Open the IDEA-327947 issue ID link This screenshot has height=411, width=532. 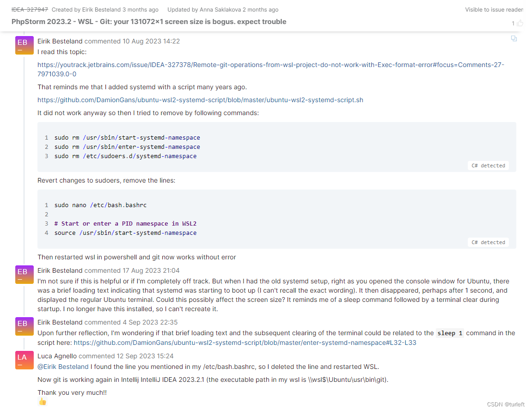tap(30, 10)
